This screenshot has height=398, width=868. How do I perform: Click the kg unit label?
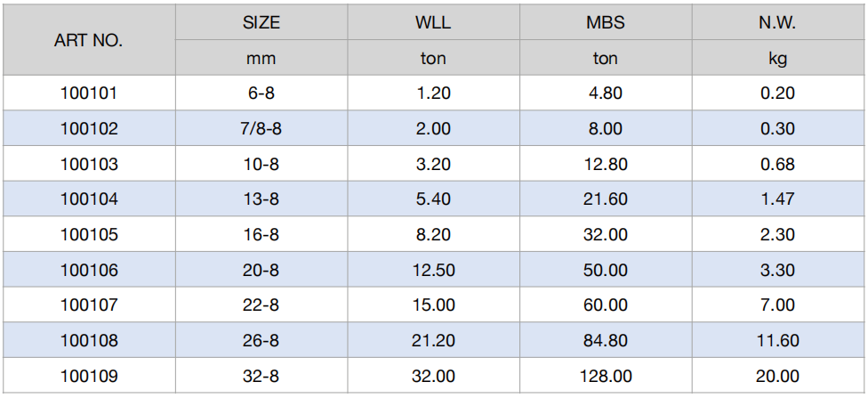[777, 60]
